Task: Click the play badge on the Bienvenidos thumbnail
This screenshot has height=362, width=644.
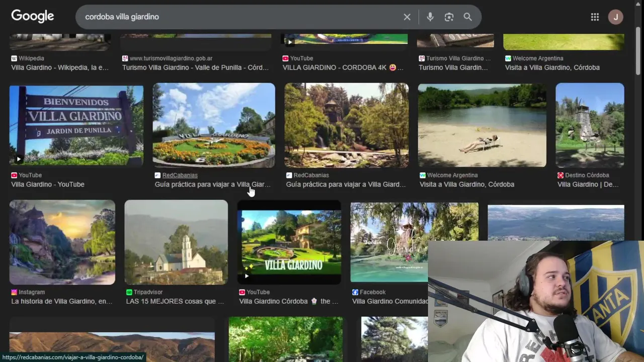Action: [x=19, y=159]
